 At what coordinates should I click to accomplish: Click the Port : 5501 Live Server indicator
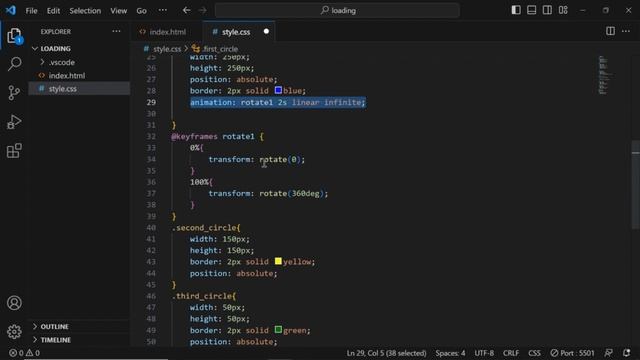(572, 353)
